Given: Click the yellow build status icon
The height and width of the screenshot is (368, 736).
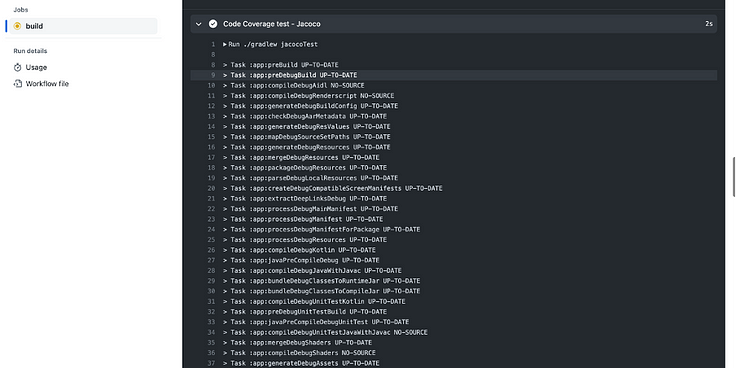Looking at the screenshot, I should point(17,26).
